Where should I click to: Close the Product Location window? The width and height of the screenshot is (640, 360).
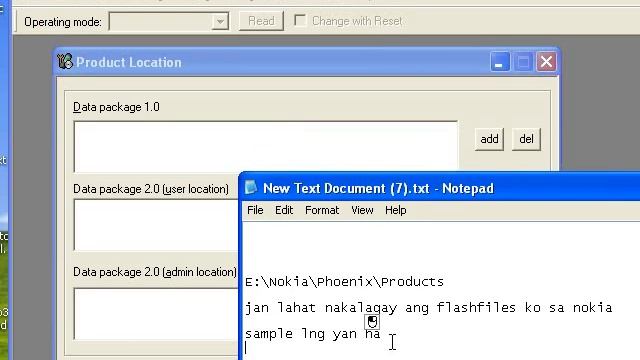click(x=546, y=62)
